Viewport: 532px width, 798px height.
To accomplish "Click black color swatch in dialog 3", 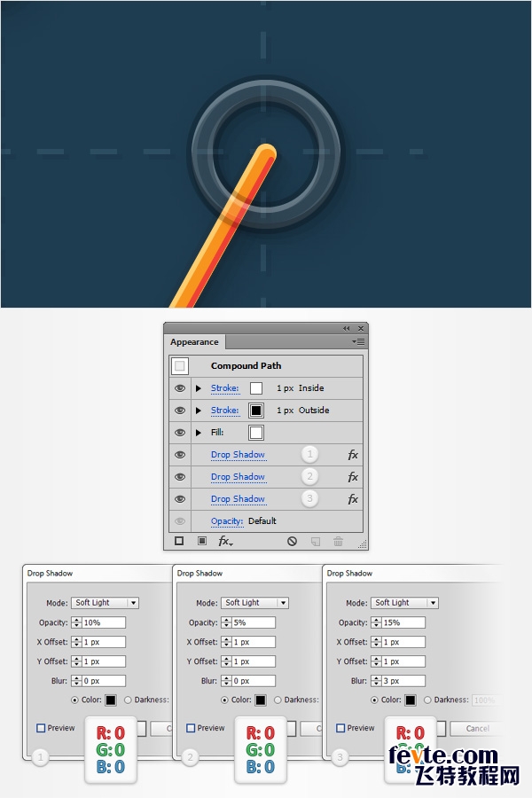I will click(411, 700).
